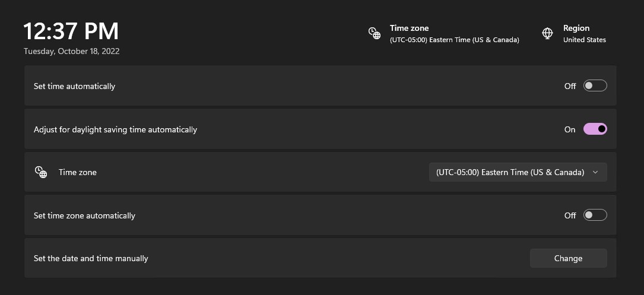Click the globe icon next to Region

pos(547,33)
